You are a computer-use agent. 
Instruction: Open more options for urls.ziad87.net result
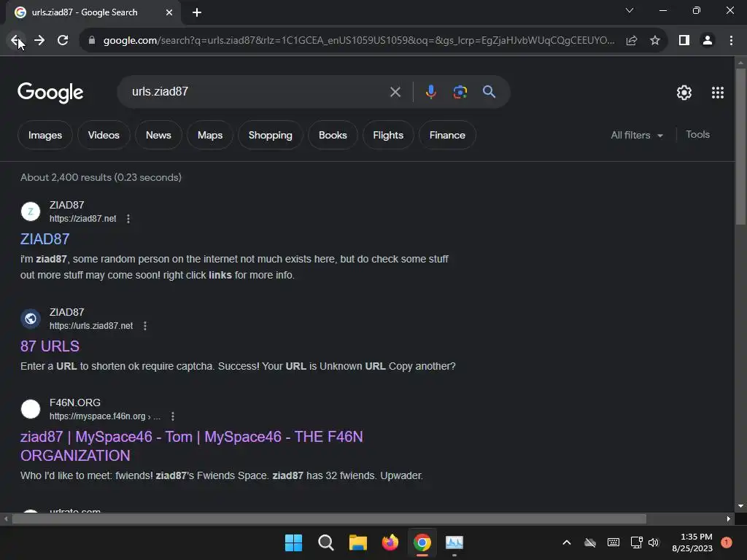(145, 326)
